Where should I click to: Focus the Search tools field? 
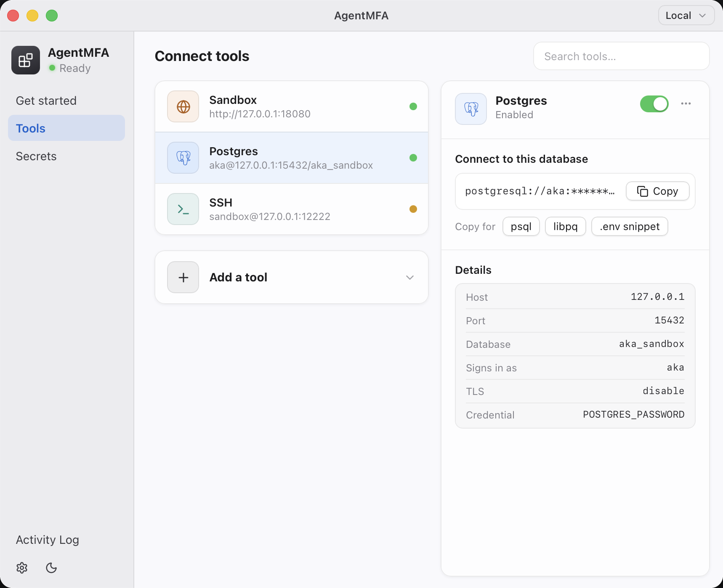[621, 56]
